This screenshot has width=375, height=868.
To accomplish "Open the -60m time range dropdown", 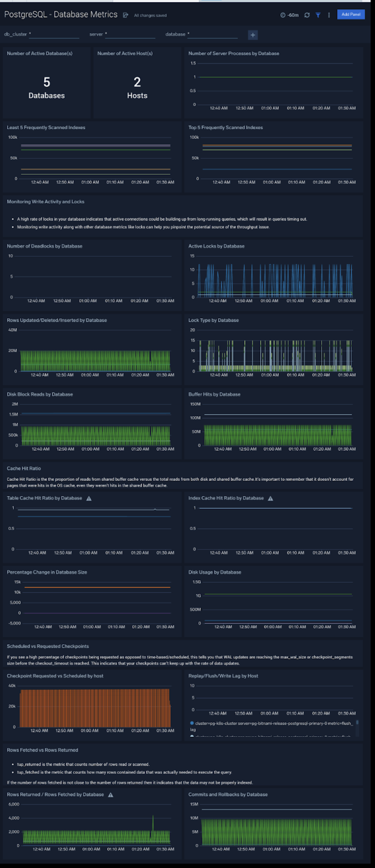I will 293,15.
